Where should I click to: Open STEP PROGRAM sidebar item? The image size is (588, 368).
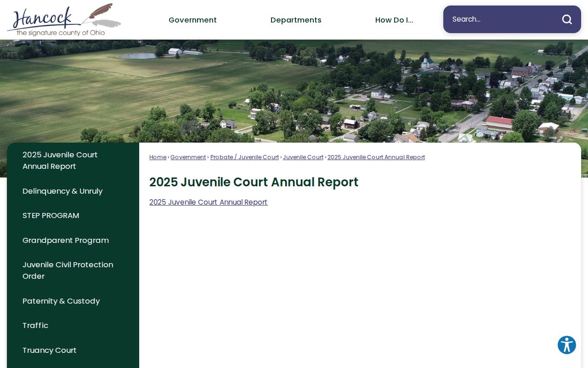click(73, 216)
